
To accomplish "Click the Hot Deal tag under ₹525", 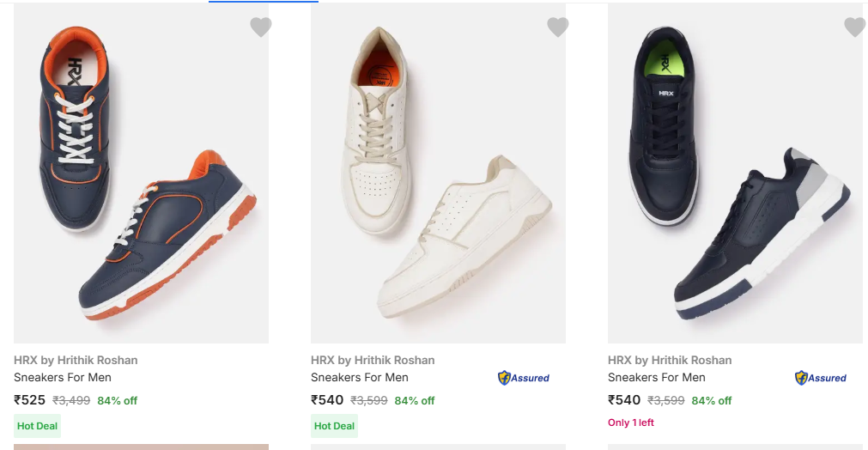I will 38,426.
